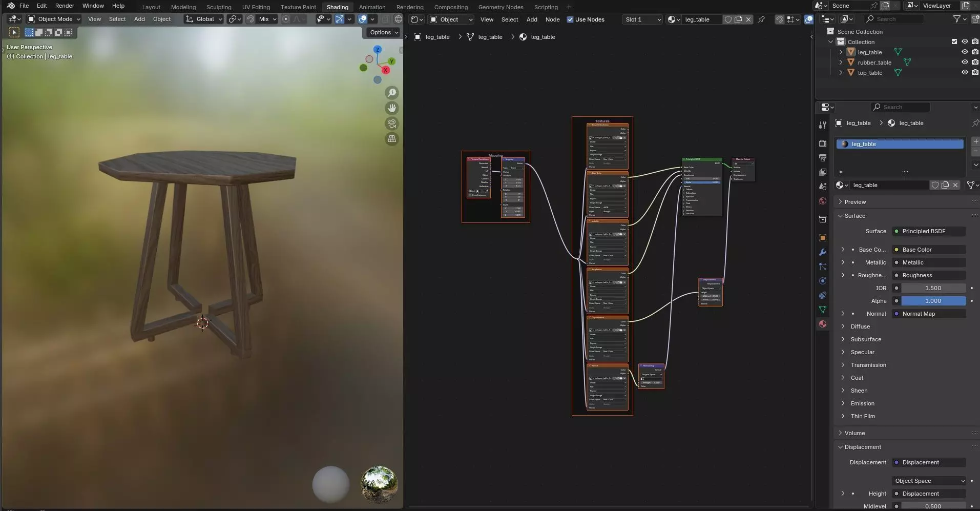Click the Alpha value slider

tap(933, 301)
